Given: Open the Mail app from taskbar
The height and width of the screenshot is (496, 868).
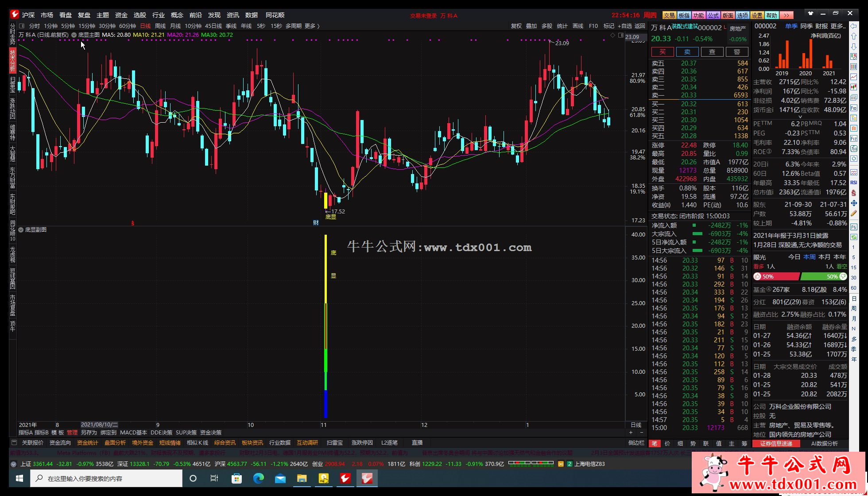Looking at the screenshot, I should click(x=280, y=478).
